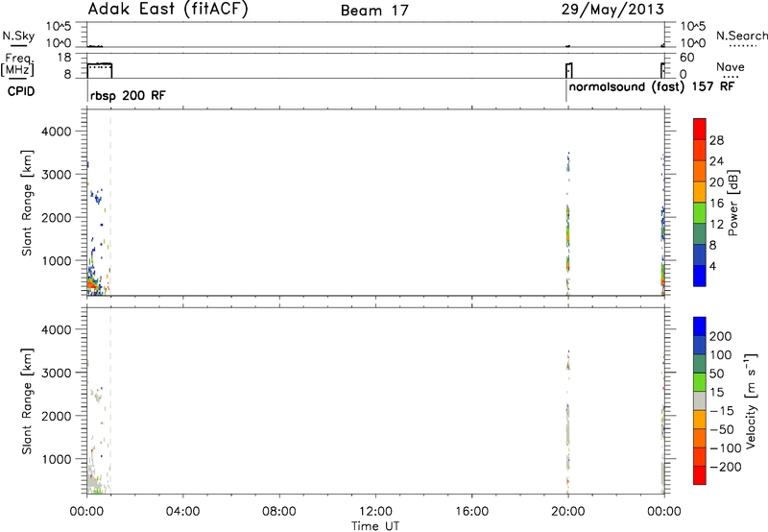Click the 'rbsp 200 RF' CPID entry
Viewport: 768px width, 532px height.
click(x=128, y=95)
